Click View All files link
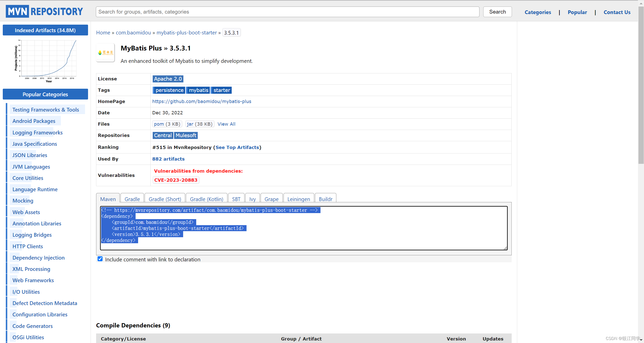Viewport: 644px width, 343px height. click(x=226, y=124)
